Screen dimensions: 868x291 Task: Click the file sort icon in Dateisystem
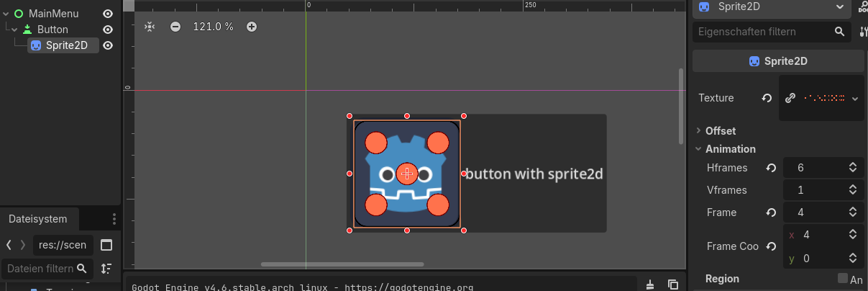[x=106, y=269]
